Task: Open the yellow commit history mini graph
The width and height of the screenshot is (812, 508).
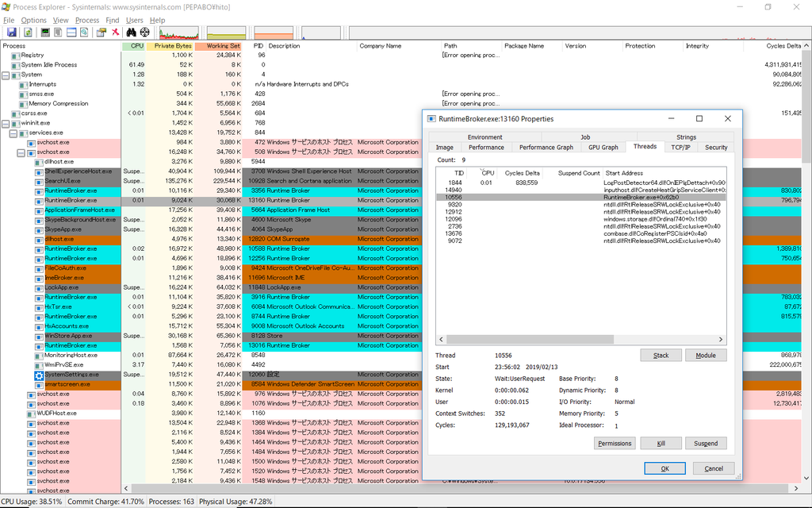Action: pyautogui.click(x=226, y=33)
